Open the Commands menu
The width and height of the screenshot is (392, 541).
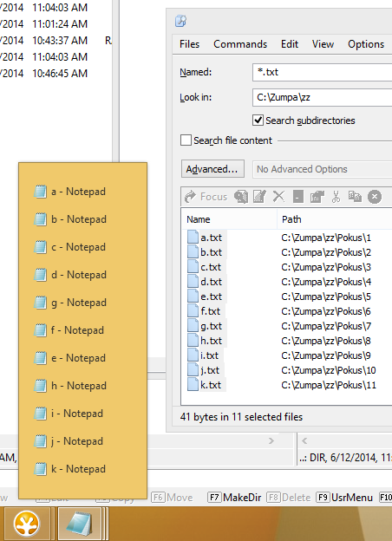(240, 44)
